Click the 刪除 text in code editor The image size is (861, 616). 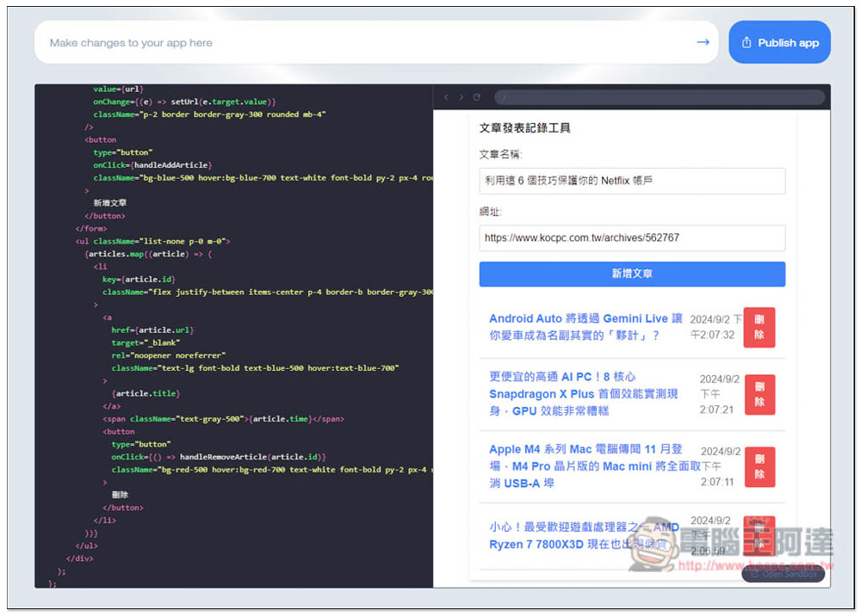coord(120,495)
